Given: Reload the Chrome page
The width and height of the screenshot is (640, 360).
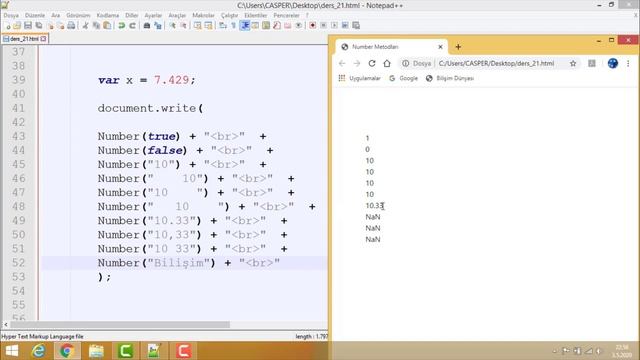Looking at the screenshot, I should 372,63.
